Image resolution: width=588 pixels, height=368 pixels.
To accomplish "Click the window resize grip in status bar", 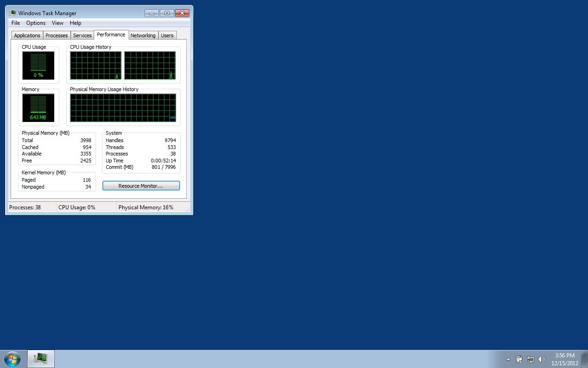I will [x=187, y=209].
